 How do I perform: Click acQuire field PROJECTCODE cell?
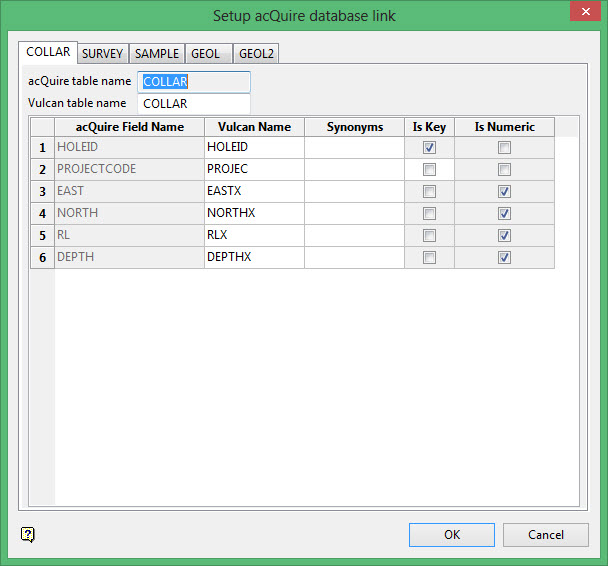tap(130, 169)
